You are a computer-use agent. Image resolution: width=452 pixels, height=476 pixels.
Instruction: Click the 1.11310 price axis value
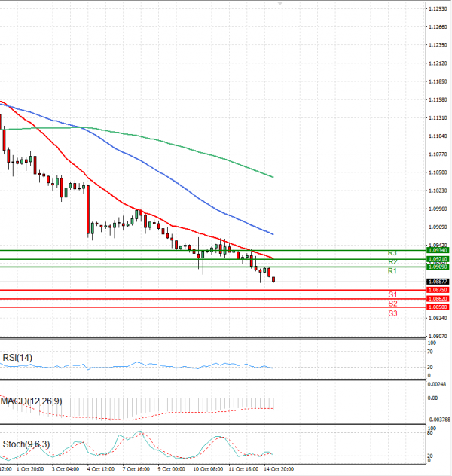[x=438, y=117]
